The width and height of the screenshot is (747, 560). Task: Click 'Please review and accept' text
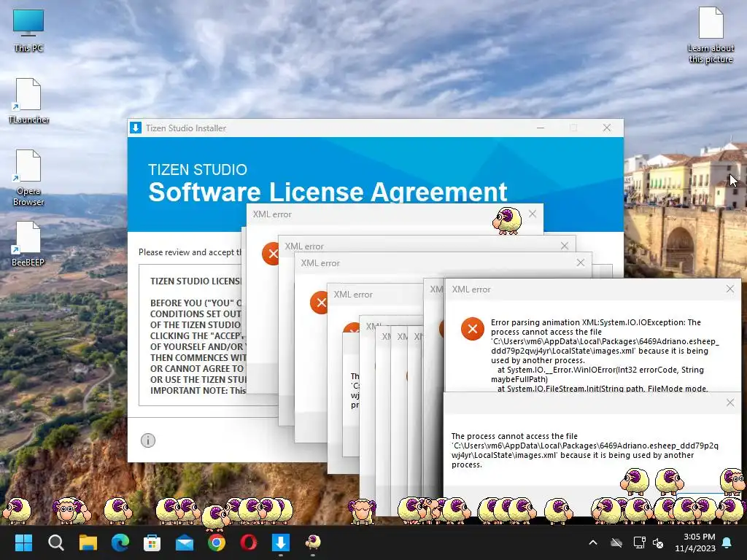pyautogui.click(x=190, y=252)
